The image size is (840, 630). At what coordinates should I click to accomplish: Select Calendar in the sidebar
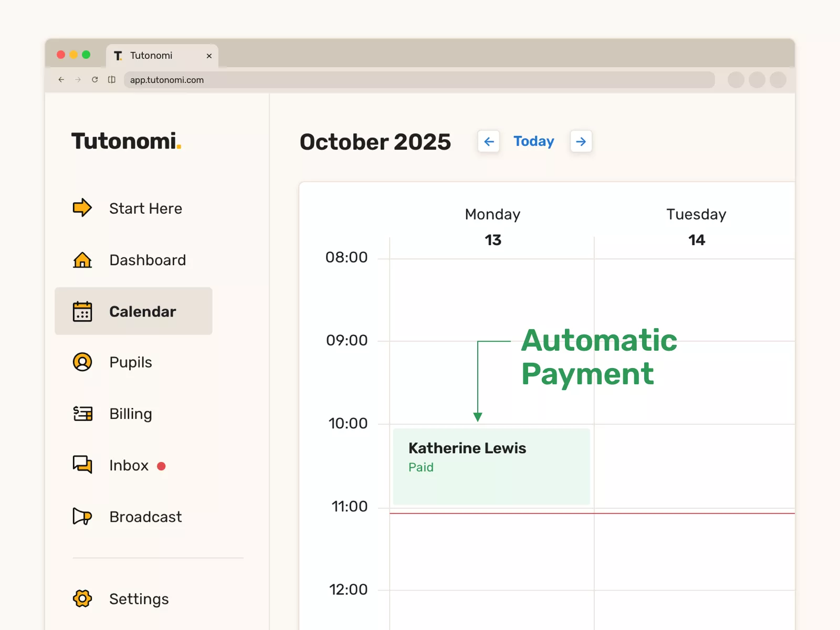[x=133, y=311]
